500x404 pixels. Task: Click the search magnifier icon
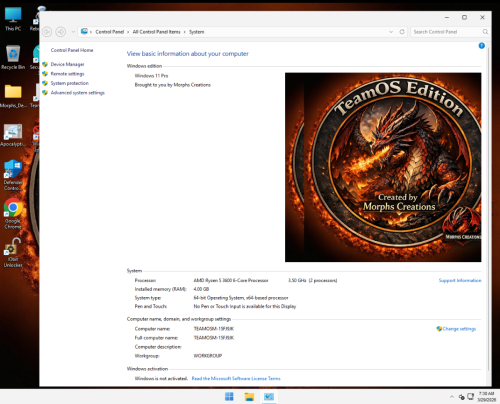485,32
